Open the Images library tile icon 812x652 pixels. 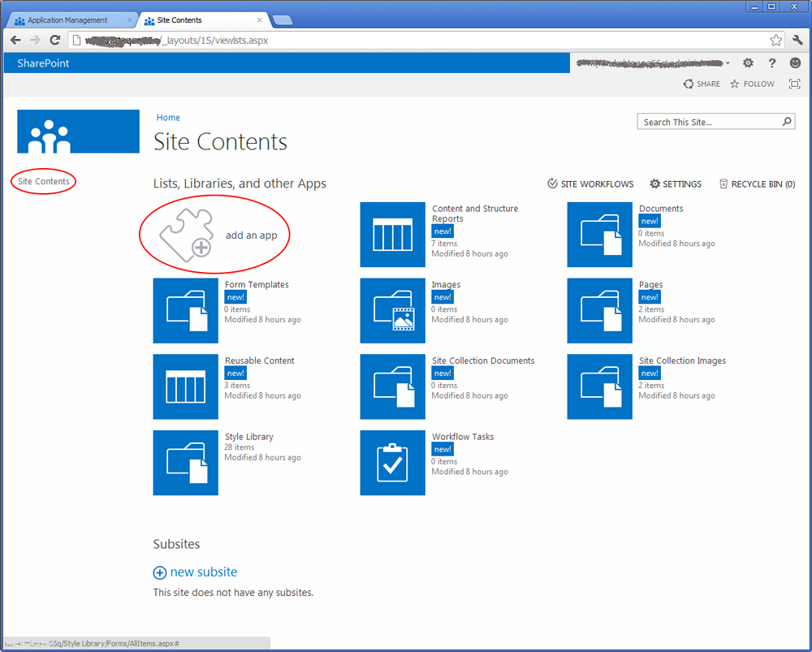[392, 310]
